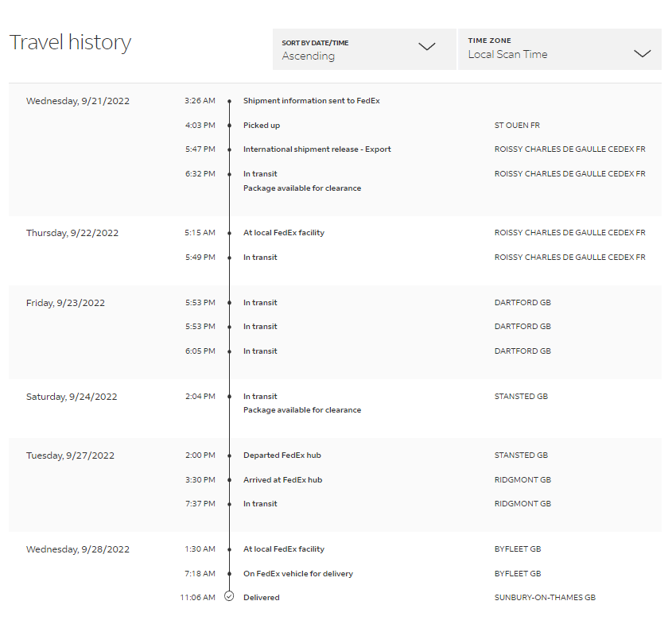Click the Travel history heading
This screenshot has width=672, height=628.
[x=70, y=43]
